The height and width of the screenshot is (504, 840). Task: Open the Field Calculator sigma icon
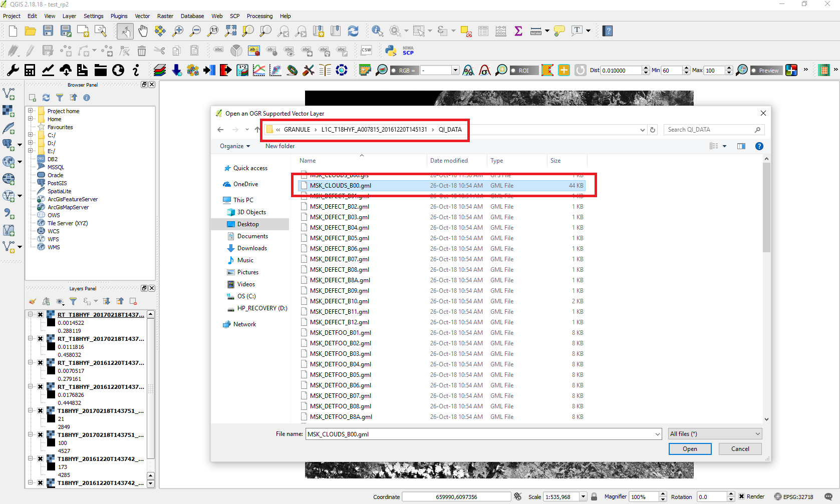pyautogui.click(x=518, y=31)
